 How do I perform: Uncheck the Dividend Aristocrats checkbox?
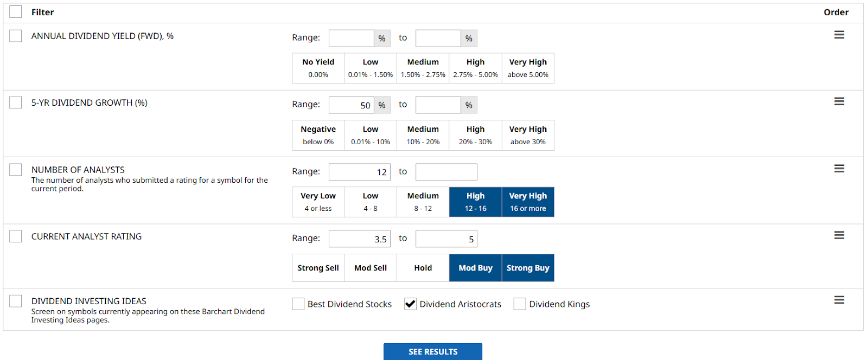pyautogui.click(x=411, y=304)
